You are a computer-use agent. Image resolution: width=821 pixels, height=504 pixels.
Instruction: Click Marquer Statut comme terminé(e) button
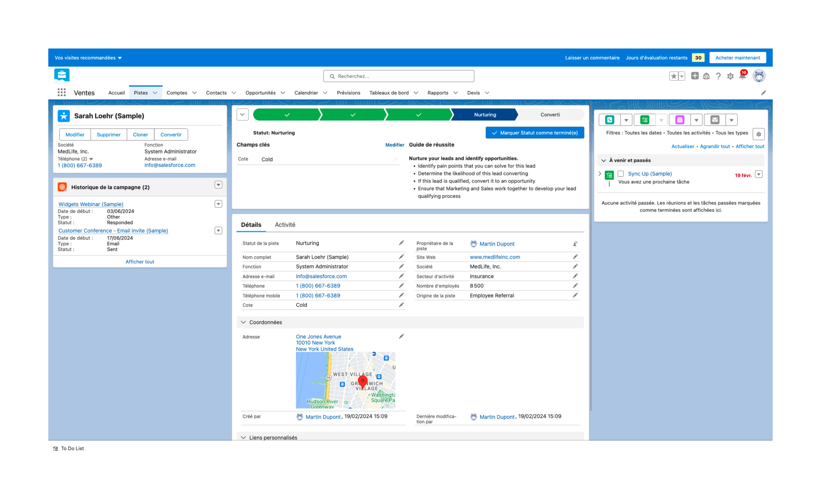point(535,133)
